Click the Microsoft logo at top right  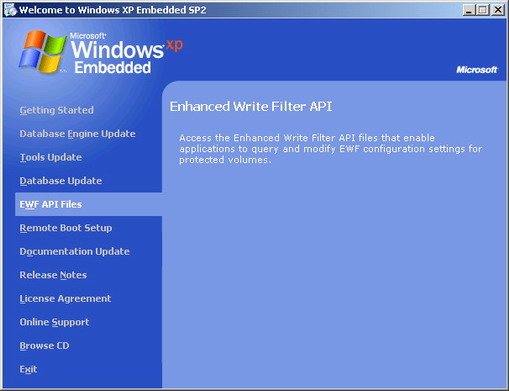[x=476, y=70]
